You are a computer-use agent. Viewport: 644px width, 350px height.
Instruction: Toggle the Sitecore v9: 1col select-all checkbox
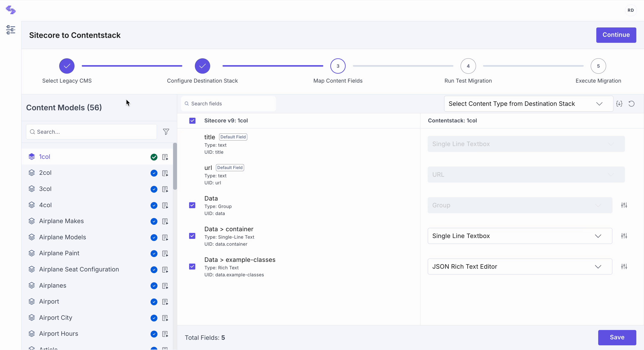[x=192, y=121]
